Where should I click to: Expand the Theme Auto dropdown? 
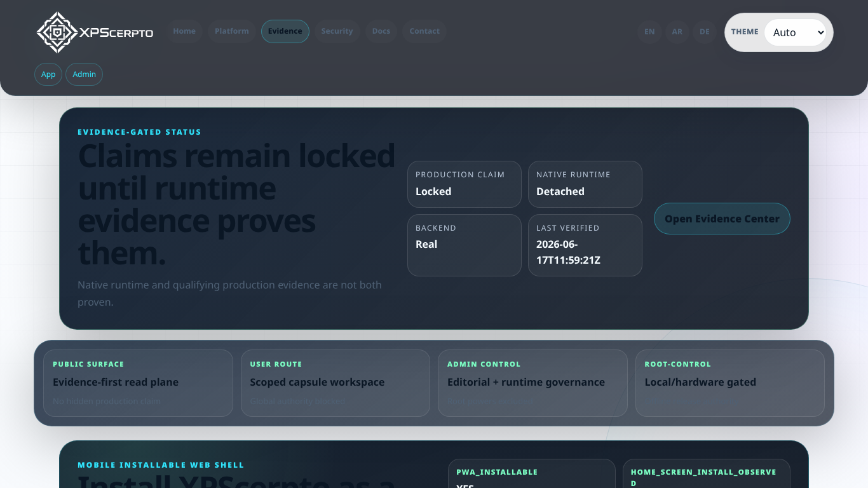pyautogui.click(x=795, y=32)
